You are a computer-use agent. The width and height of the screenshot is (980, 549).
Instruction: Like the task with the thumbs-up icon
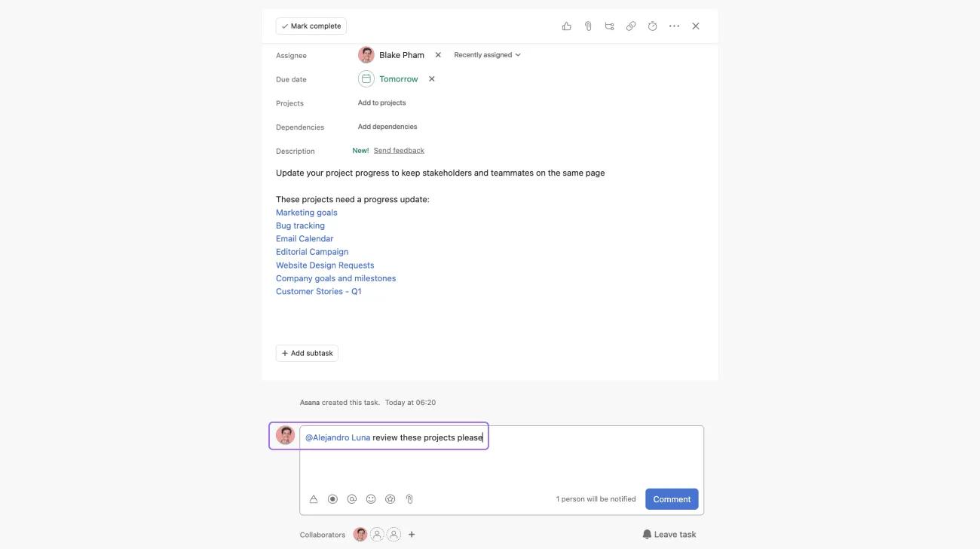tap(565, 25)
